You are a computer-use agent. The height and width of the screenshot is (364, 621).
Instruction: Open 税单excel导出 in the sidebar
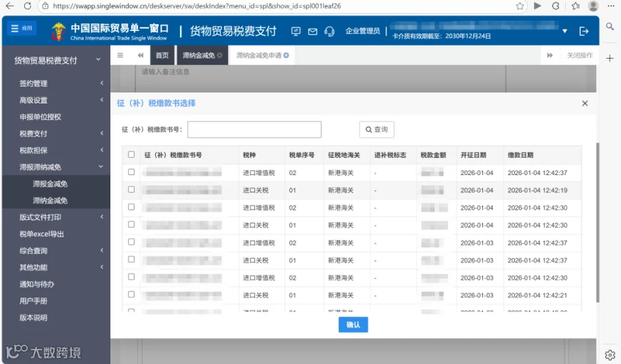coord(41,234)
